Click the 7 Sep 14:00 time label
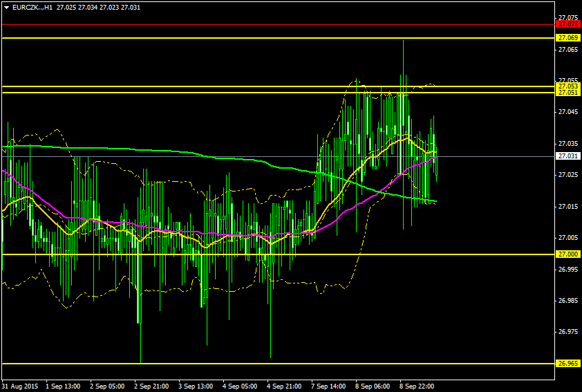 [x=328, y=386]
